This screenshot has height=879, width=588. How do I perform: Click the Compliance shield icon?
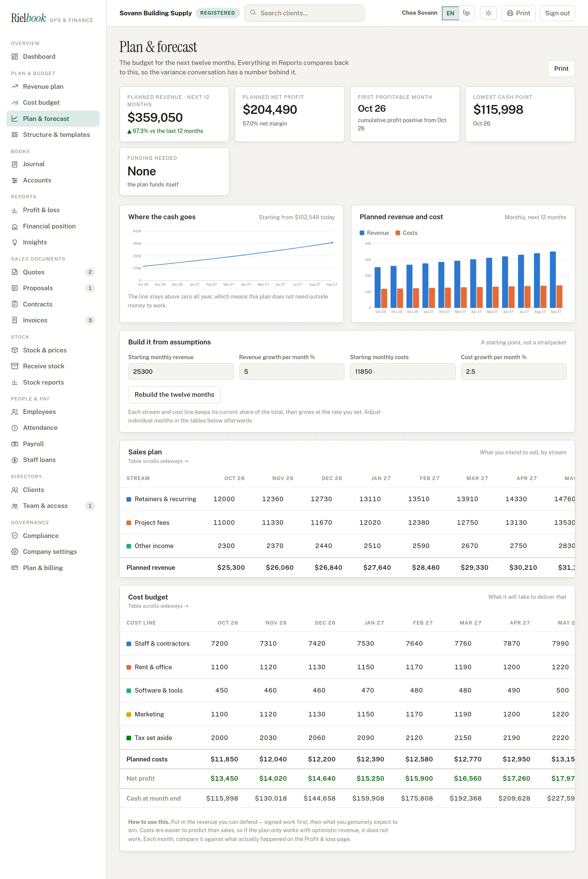[x=15, y=536]
